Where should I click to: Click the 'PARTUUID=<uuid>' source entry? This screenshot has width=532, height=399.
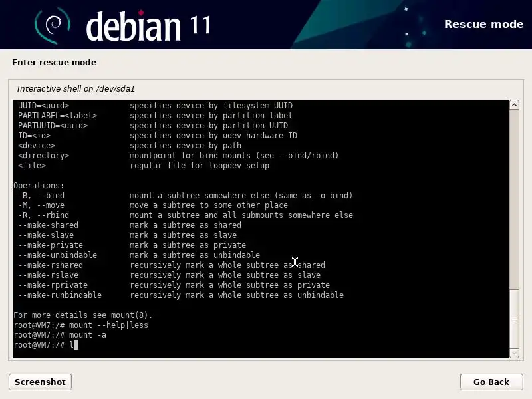click(x=53, y=126)
